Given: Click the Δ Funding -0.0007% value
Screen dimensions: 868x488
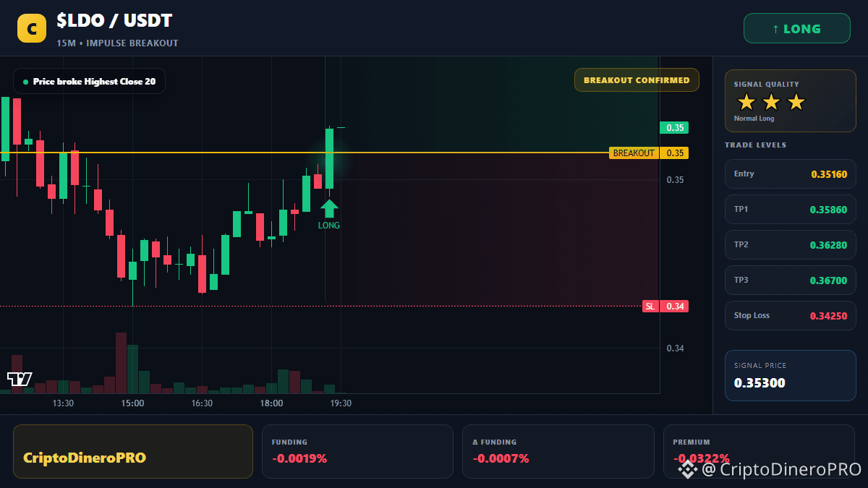Looking at the screenshot, I should 501,458.
